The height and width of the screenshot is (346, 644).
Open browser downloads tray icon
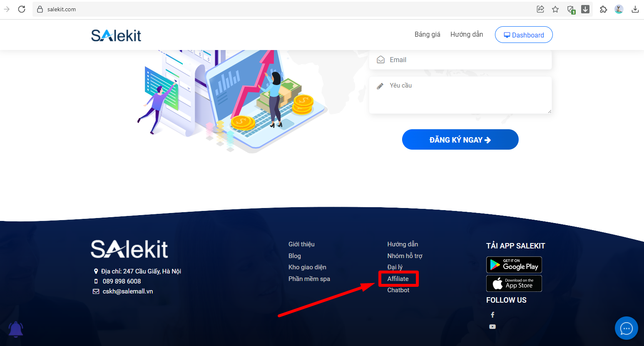tap(635, 9)
